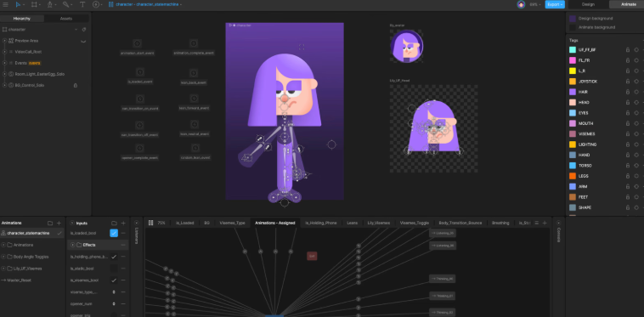Select the Artboard frame tool
Screen dimensions: 644x317
[x=34, y=4]
